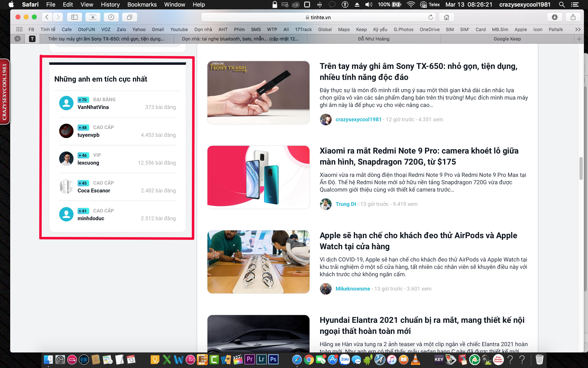Click the Bluetooth menu bar icon
The image size is (588, 368).
pyautogui.click(x=319, y=4)
